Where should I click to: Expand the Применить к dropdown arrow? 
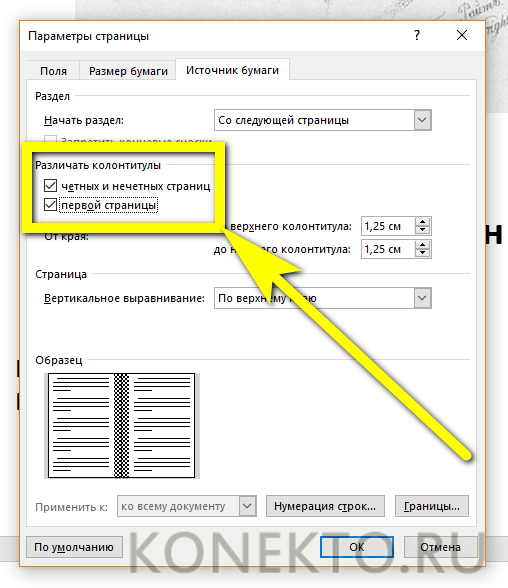click(247, 506)
